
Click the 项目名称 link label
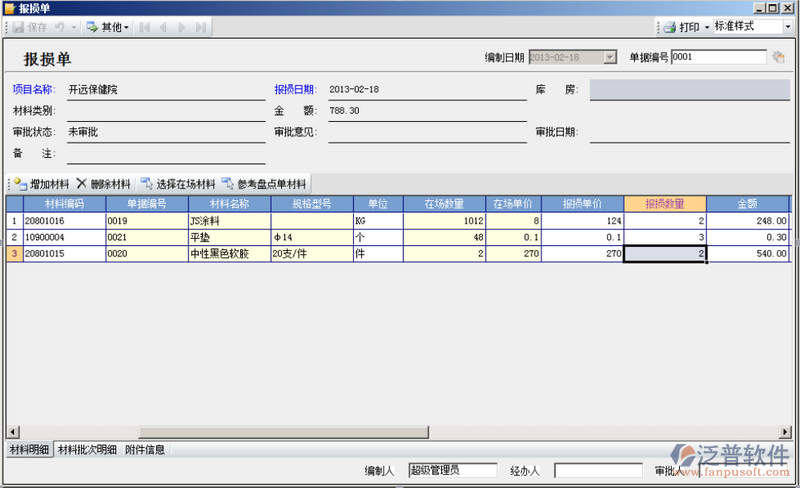tap(32, 90)
